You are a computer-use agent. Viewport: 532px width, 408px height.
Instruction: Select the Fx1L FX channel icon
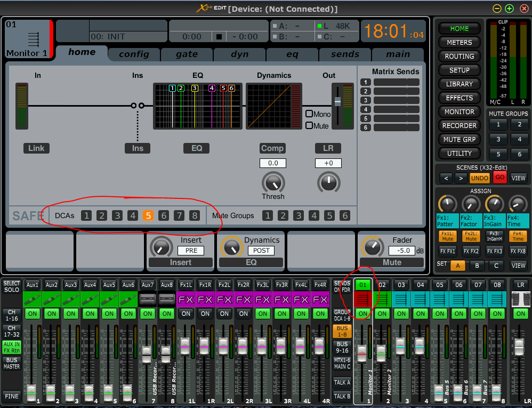click(186, 299)
